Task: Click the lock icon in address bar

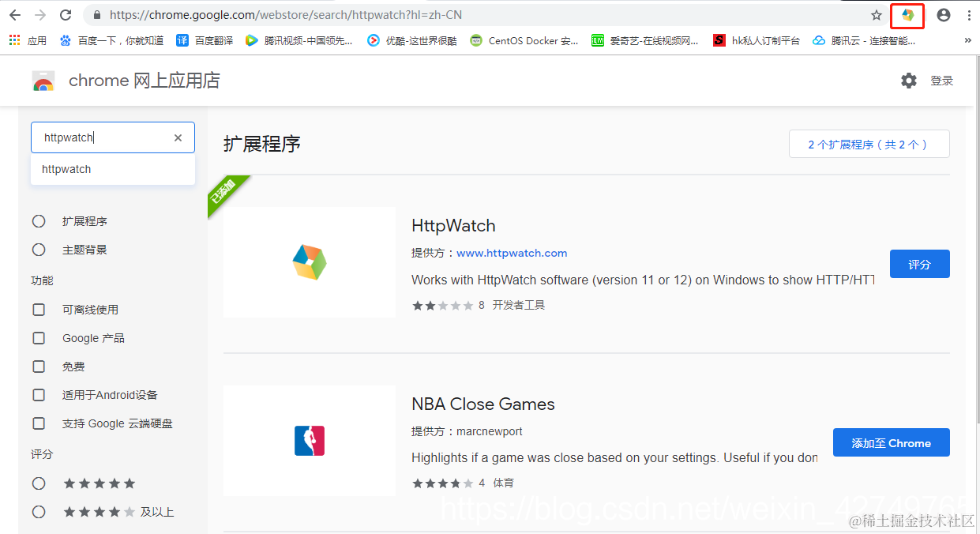Action: click(97, 15)
